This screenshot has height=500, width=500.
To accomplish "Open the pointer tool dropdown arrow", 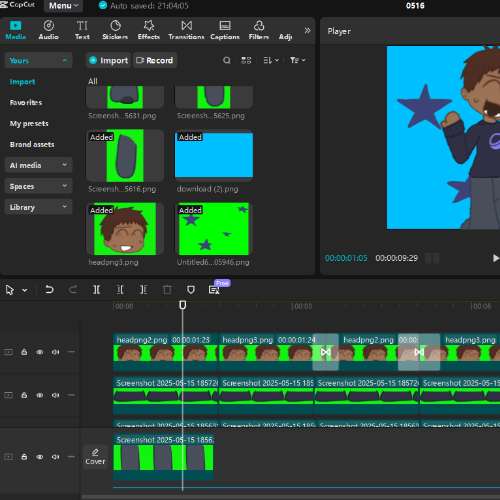I will [x=25, y=290].
